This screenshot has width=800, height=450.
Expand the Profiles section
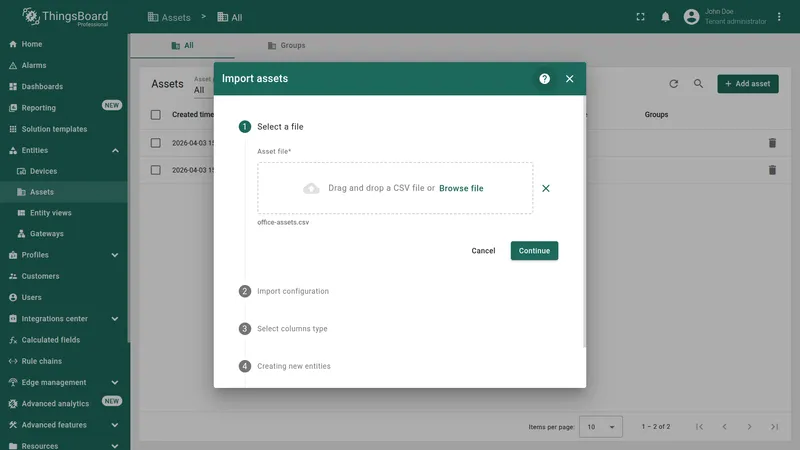coord(64,255)
